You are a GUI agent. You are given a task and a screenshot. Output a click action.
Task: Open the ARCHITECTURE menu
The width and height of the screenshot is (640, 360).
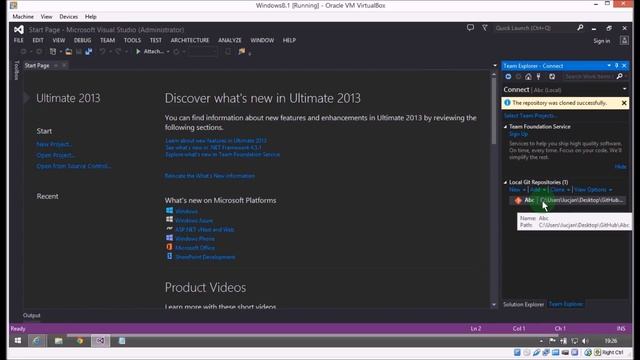190,40
